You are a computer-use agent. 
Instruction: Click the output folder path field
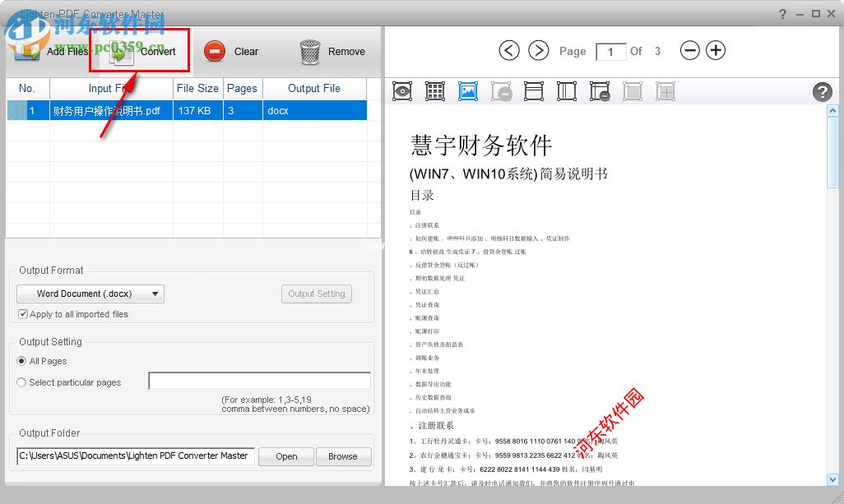[x=136, y=455]
